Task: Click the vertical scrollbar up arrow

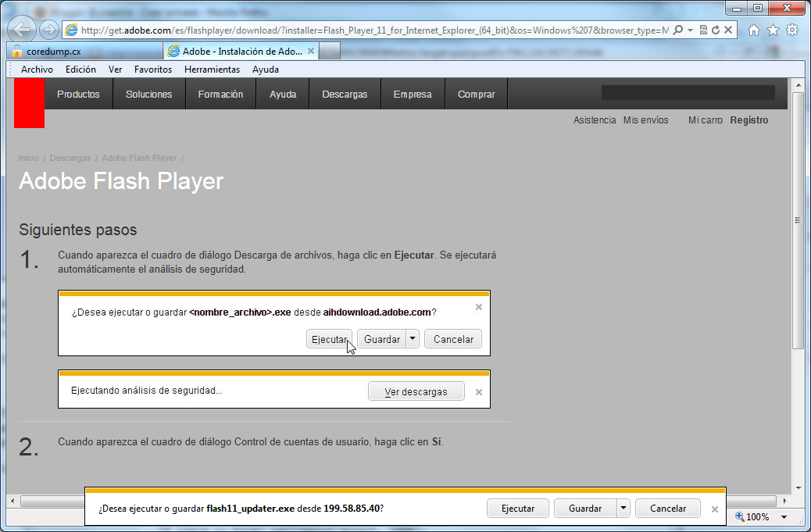Action: pos(798,84)
